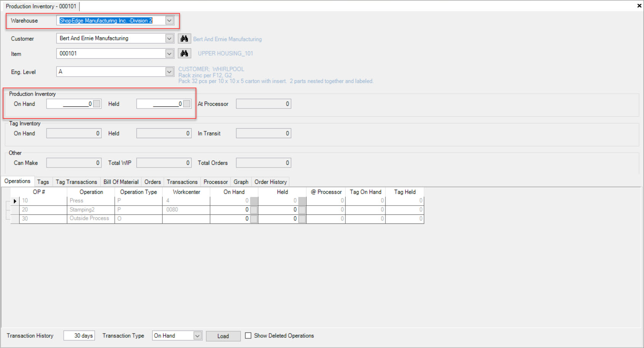Click the binoculars search icon beside Item
The width and height of the screenshot is (644, 348).
[184, 53]
